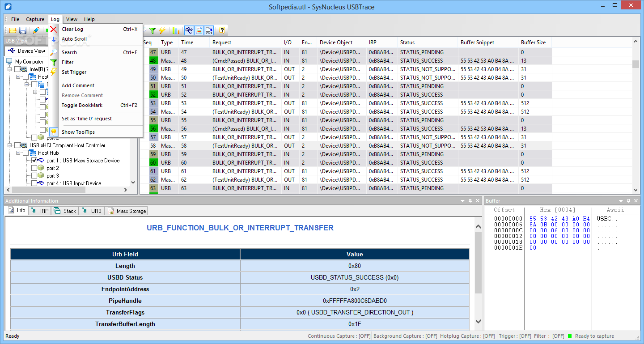Click the Save floppy disk toolbar icon
644x344 pixels.
(22, 30)
